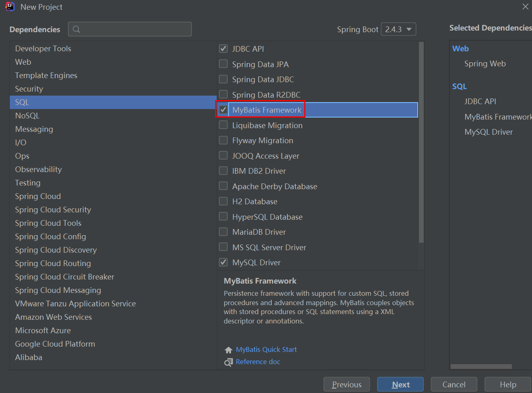Enable the Spring Data JDBC checkbox

pos(223,79)
